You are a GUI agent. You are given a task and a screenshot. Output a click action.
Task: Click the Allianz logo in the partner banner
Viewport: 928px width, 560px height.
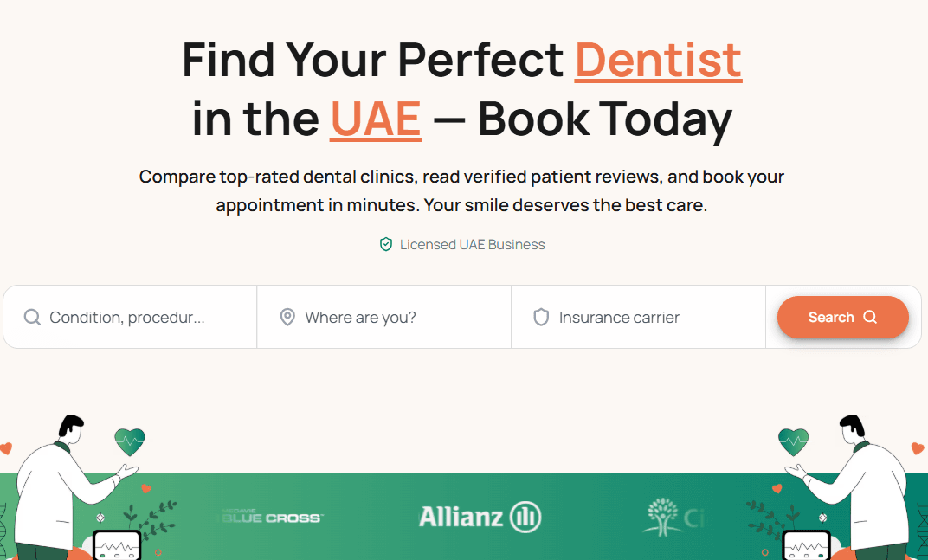tap(479, 516)
